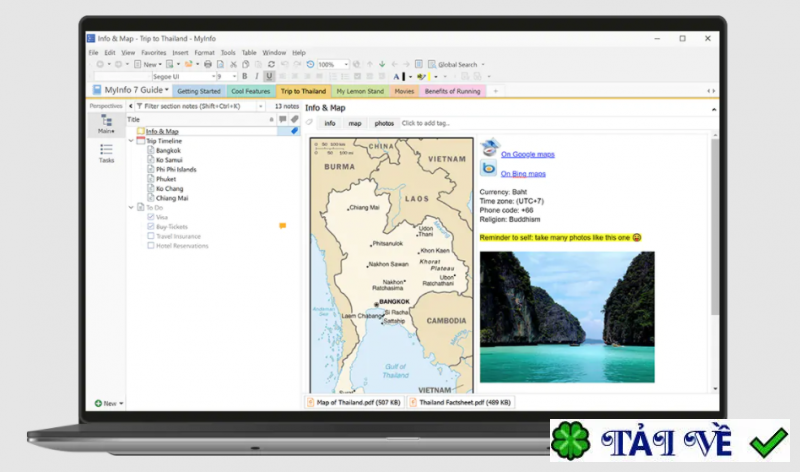Select the Phi Phi Islands note
Image resolution: width=800 pixels, height=472 pixels.
tap(176, 169)
